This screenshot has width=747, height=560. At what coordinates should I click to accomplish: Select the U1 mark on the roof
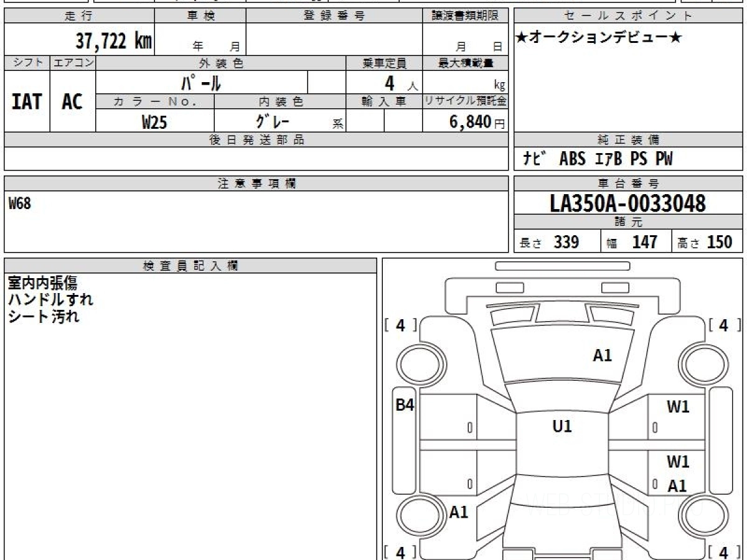click(x=562, y=426)
